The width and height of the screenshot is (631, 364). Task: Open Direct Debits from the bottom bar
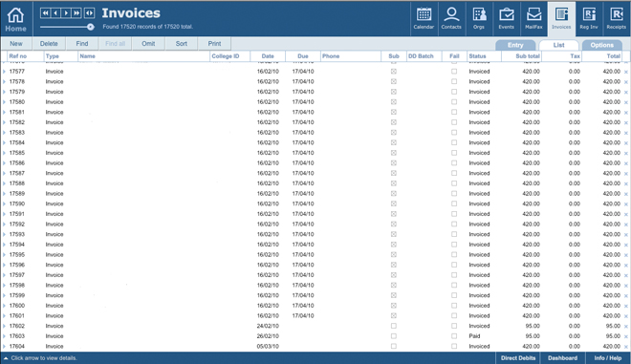[x=518, y=358]
